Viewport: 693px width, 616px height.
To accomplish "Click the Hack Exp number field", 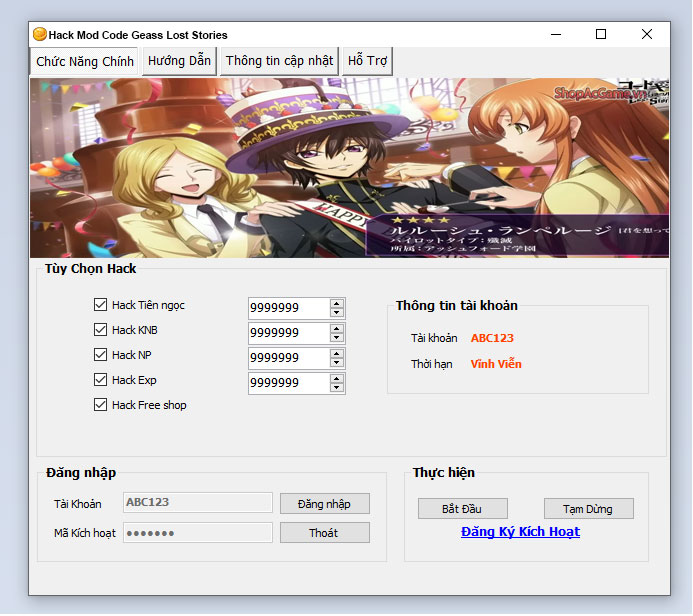I will coord(289,384).
